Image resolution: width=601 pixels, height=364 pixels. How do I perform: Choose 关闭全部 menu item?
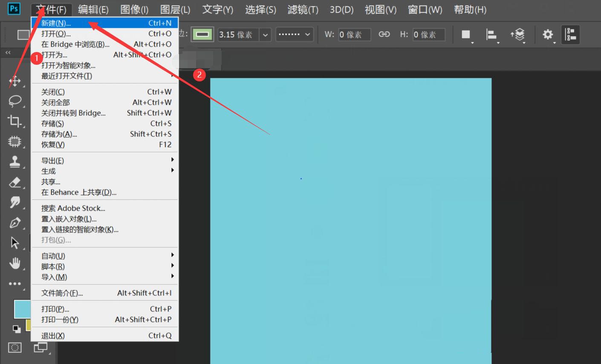click(x=104, y=102)
